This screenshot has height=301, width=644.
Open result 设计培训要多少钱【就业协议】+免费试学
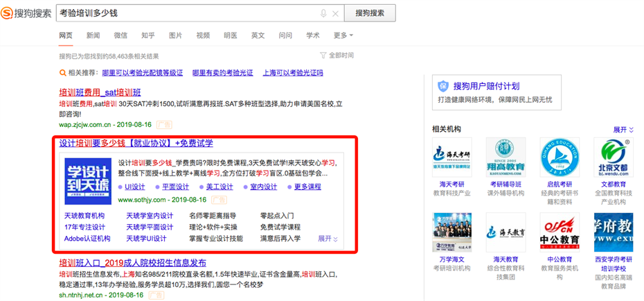(136, 143)
